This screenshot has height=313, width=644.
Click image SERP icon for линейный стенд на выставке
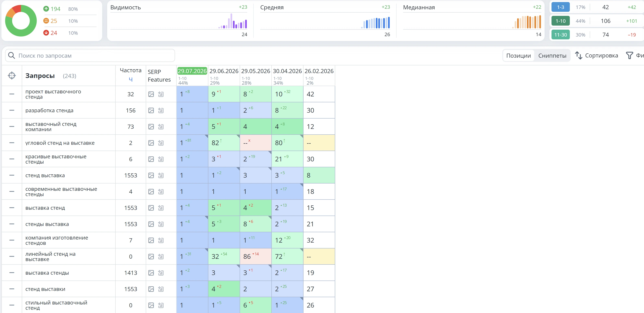tap(151, 256)
